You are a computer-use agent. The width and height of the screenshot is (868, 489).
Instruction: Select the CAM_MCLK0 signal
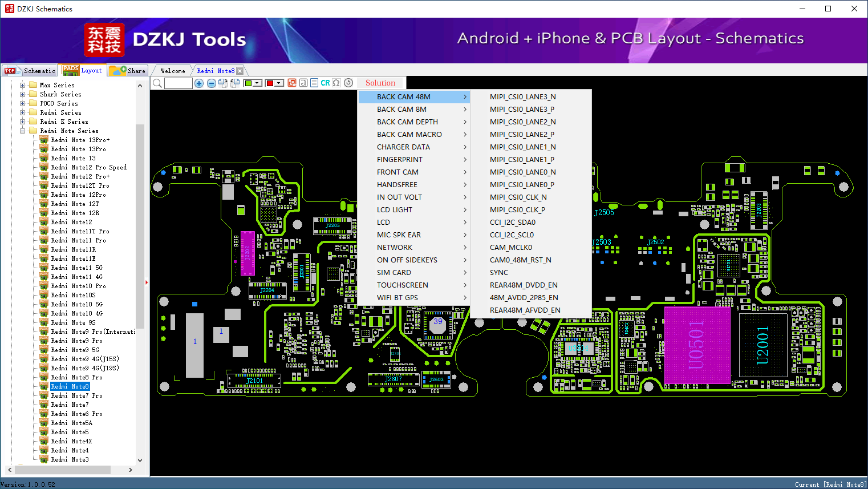(x=531, y=248)
